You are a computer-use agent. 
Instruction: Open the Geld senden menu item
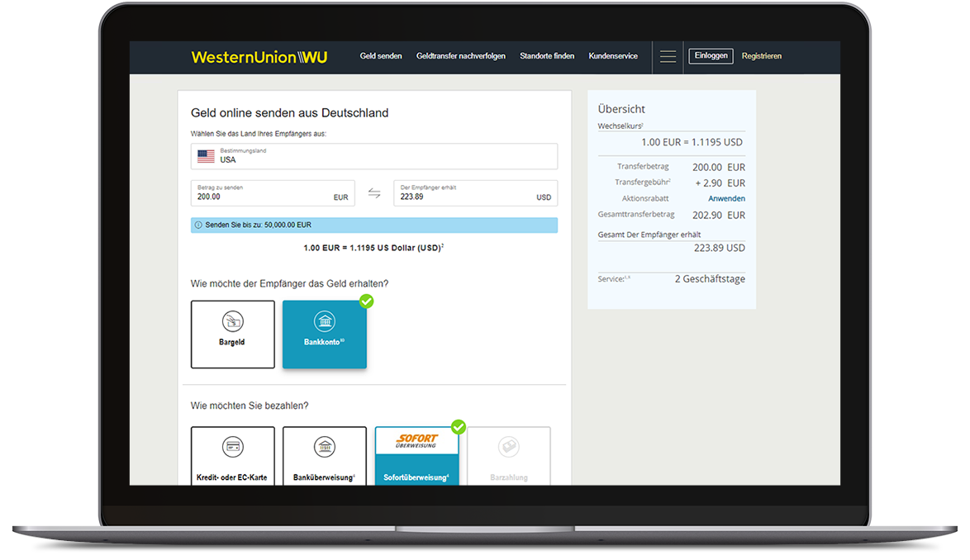[x=381, y=56]
